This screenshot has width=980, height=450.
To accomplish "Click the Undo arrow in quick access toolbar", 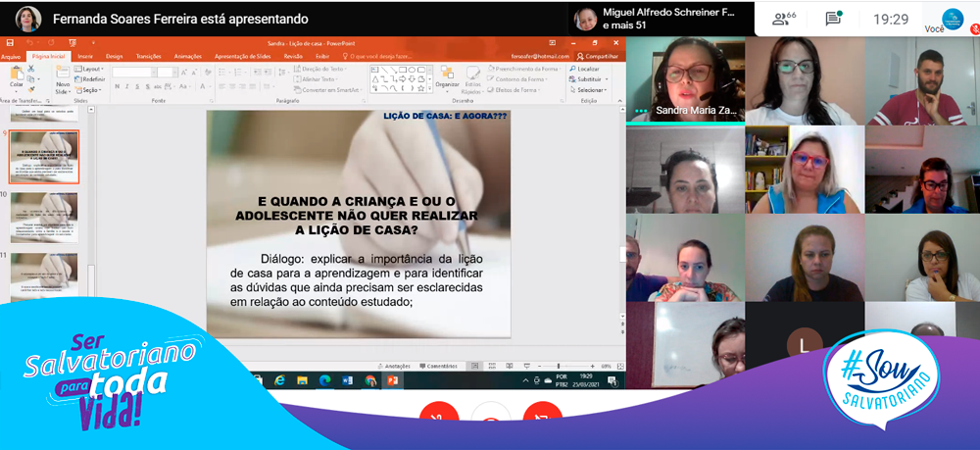I will click(28, 42).
